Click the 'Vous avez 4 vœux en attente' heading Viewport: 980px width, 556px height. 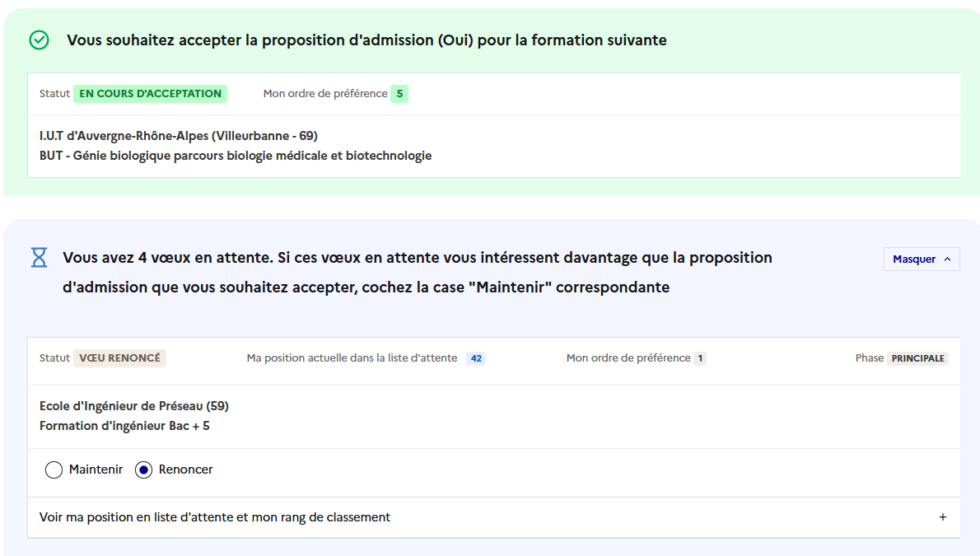point(418,272)
